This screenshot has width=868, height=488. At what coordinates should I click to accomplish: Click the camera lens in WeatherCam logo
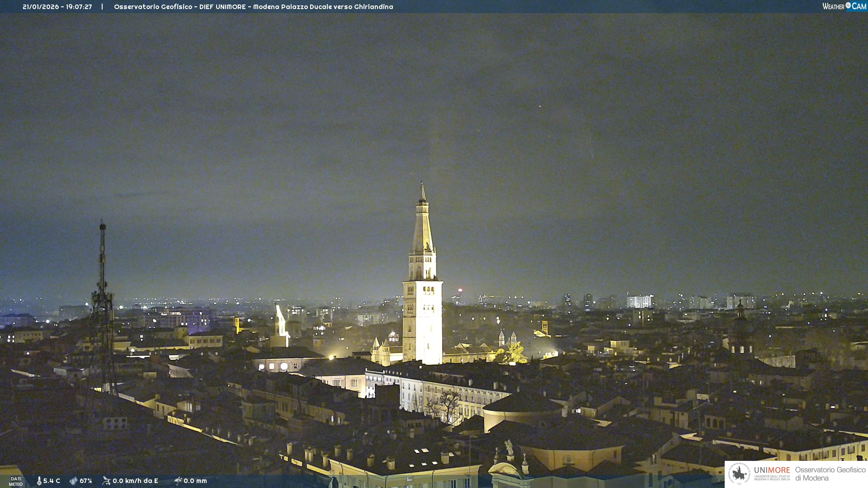[848, 5]
